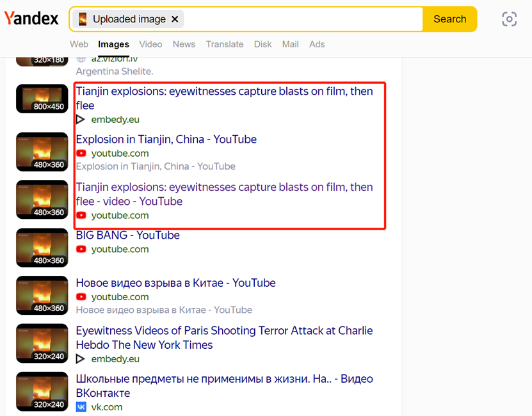Click YouTube icon under Новое видео взрыва result
532x416 pixels.
click(x=81, y=297)
